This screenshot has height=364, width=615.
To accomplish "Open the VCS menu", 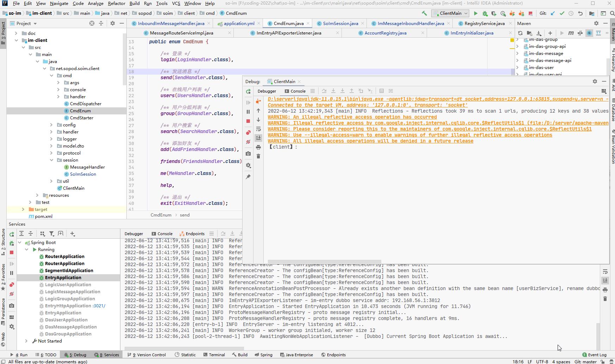I will pyautogui.click(x=176, y=3).
